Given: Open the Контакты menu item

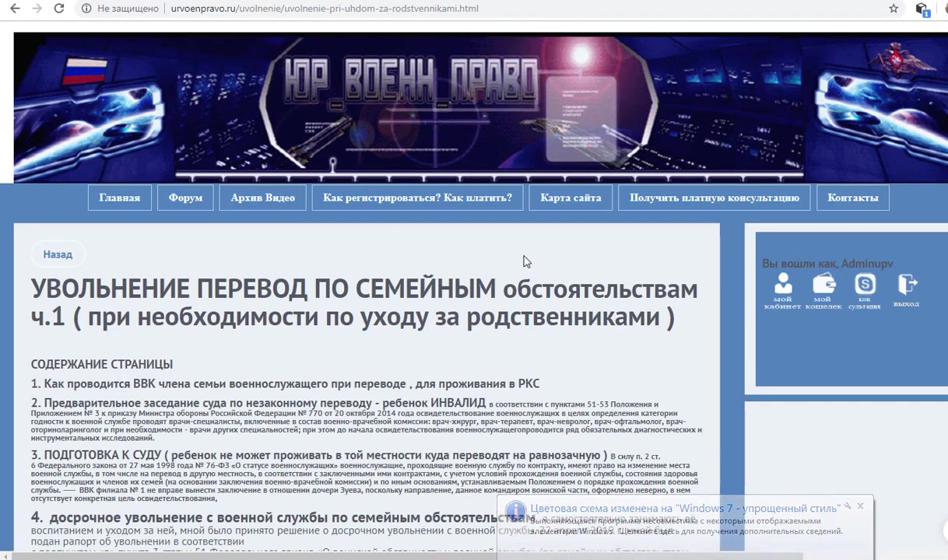Looking at the screenshot, I should 853,198.
